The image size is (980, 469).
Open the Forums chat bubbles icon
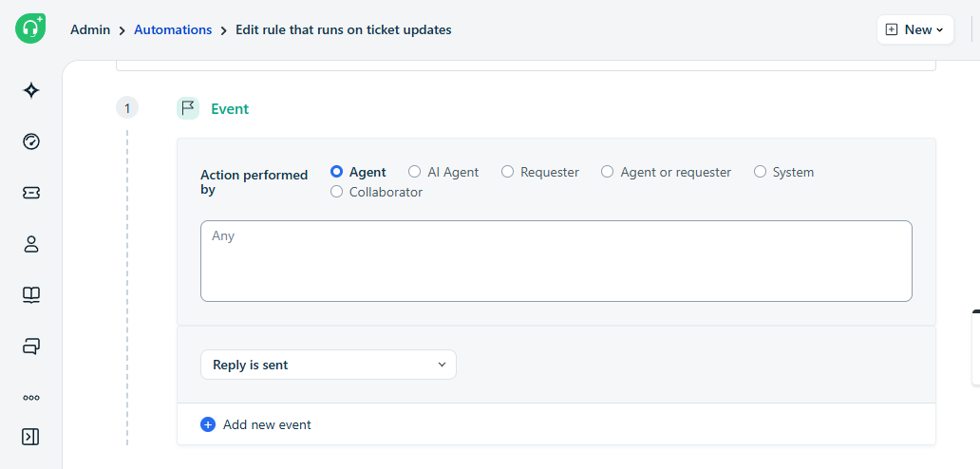[x=31, y=346]
